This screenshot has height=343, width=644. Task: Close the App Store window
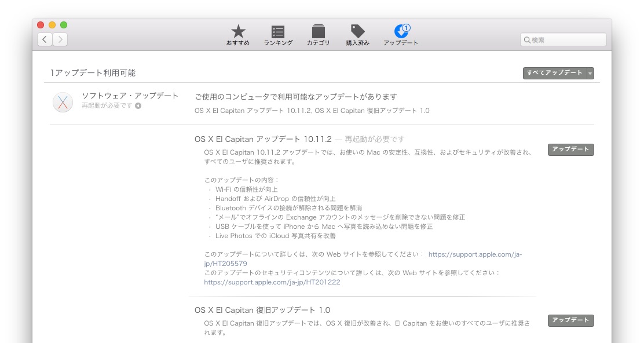41,25
